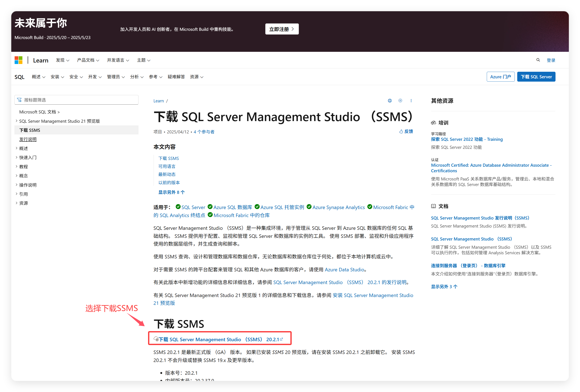Open the Azure Synapse Analytics link
Screen dimensions: 580x392
point(338,207)
